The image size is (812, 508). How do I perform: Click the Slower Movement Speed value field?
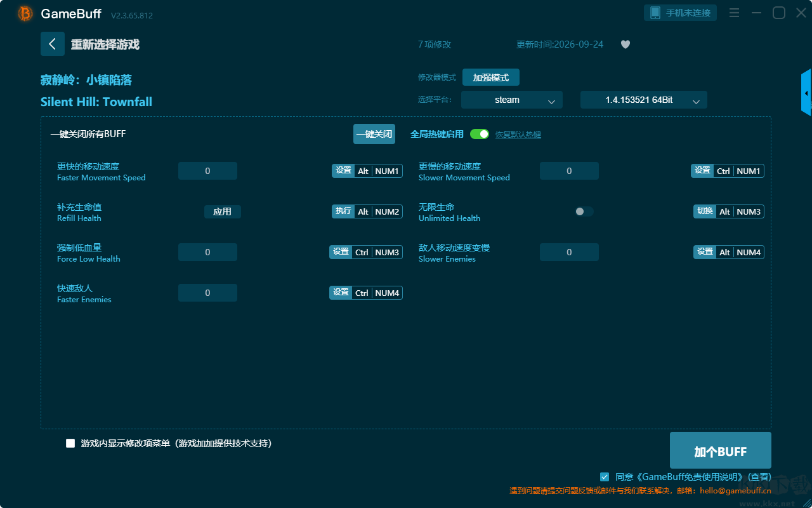point(569,171)
